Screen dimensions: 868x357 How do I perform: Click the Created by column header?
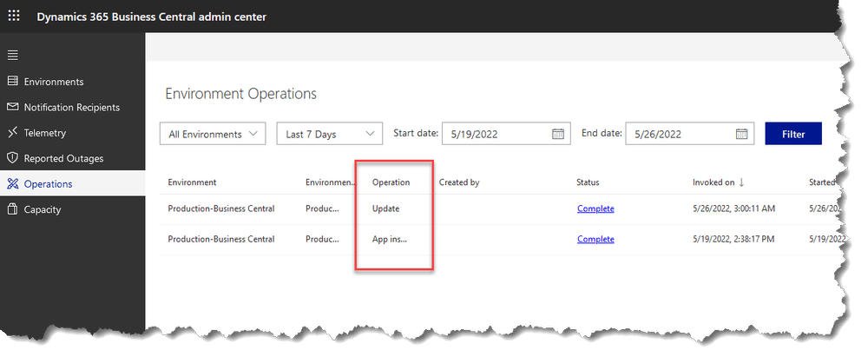pos(459,182)
